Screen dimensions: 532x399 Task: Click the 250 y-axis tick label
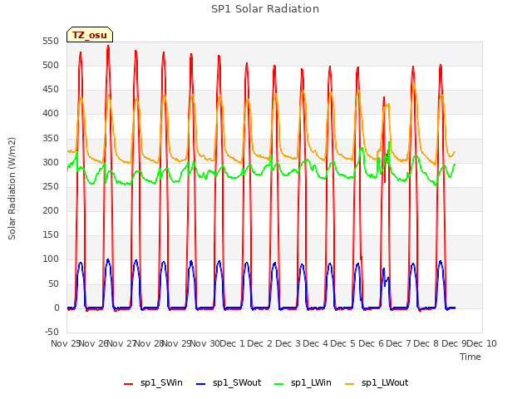click(51, 186)
